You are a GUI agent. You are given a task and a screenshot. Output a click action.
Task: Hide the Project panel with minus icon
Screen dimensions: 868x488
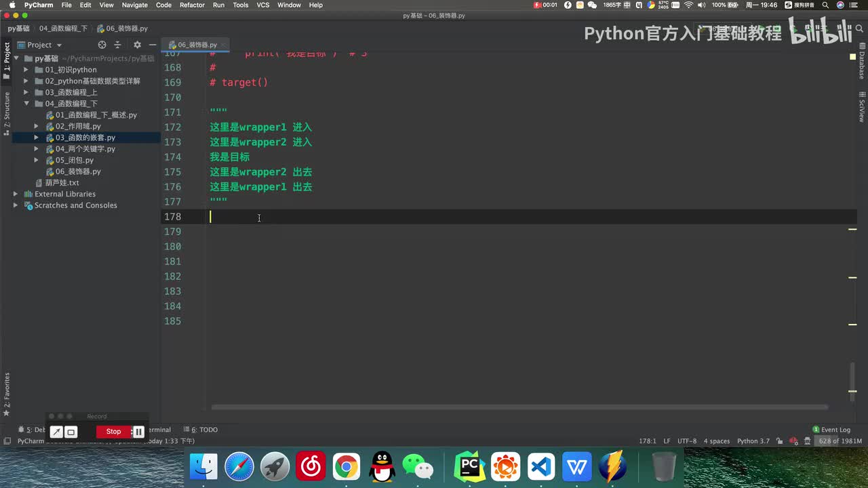coord(152,45)
